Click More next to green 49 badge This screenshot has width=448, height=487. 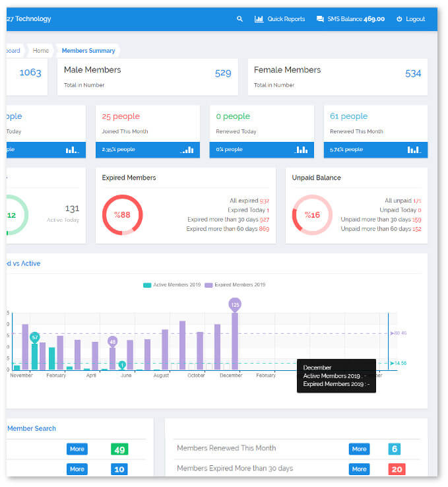click(77, 449)
